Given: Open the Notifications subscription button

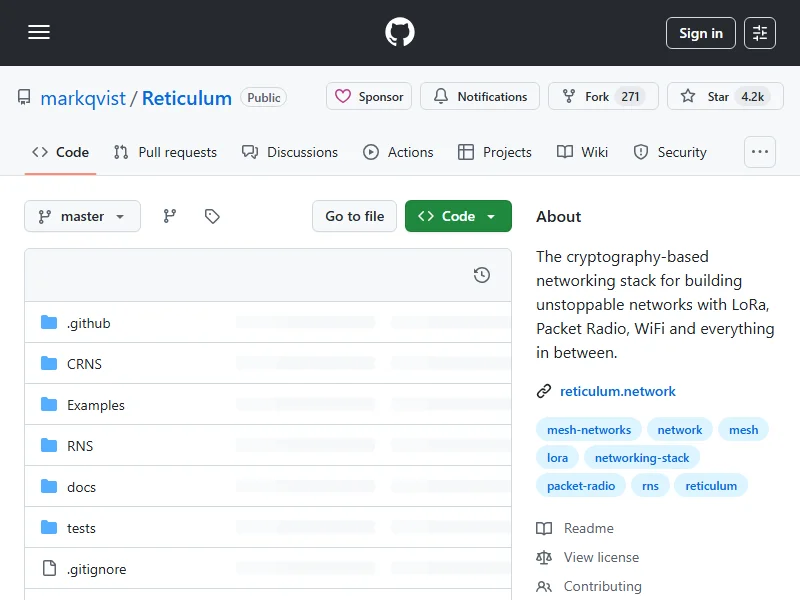Looking at the screenshot, I should tap(480, 97).
